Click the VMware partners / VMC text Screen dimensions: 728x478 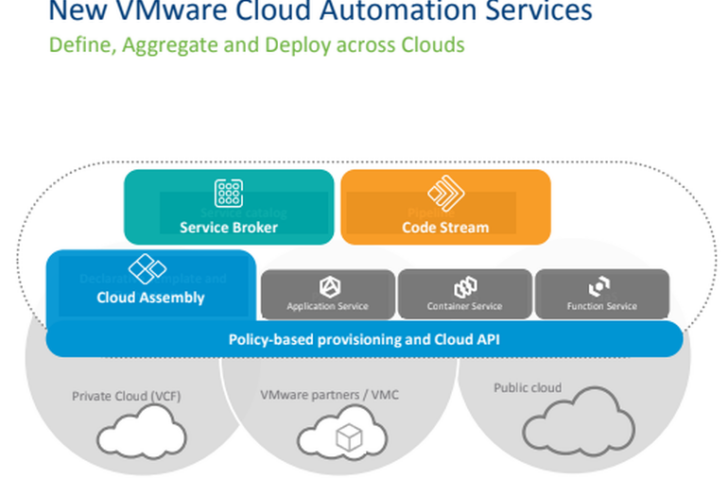[329, 394]
